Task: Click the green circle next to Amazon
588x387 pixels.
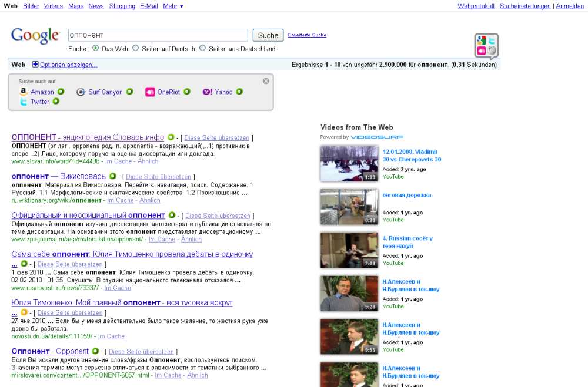Action: [x=61, y=92]
